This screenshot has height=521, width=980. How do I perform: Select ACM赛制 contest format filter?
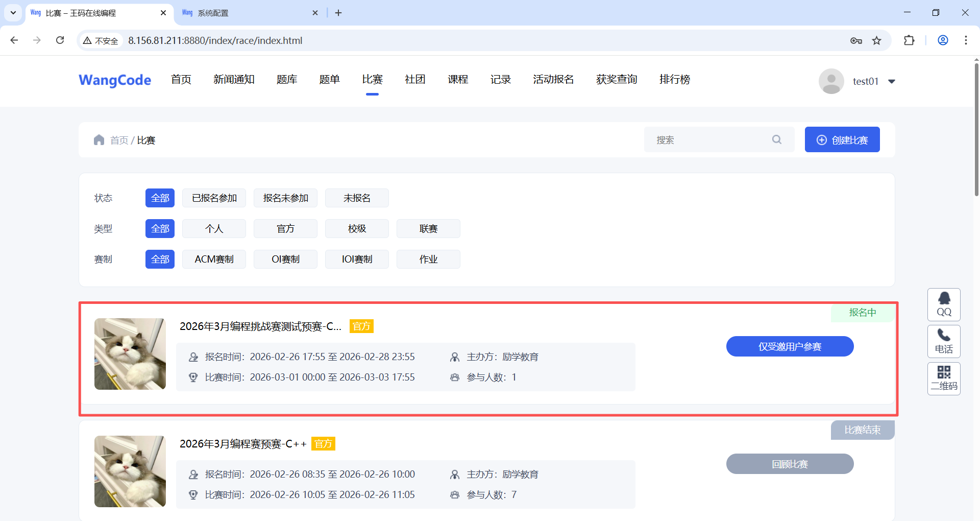tap(214, 259)
